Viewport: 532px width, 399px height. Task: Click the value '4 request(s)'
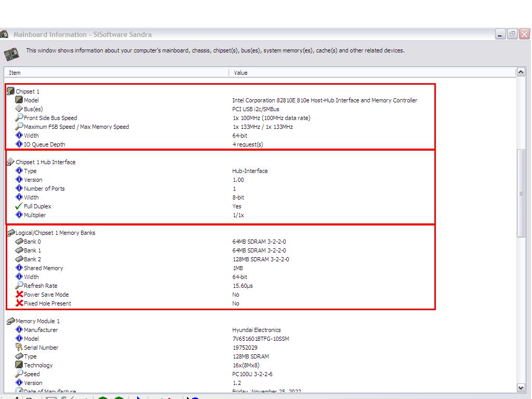248,144
